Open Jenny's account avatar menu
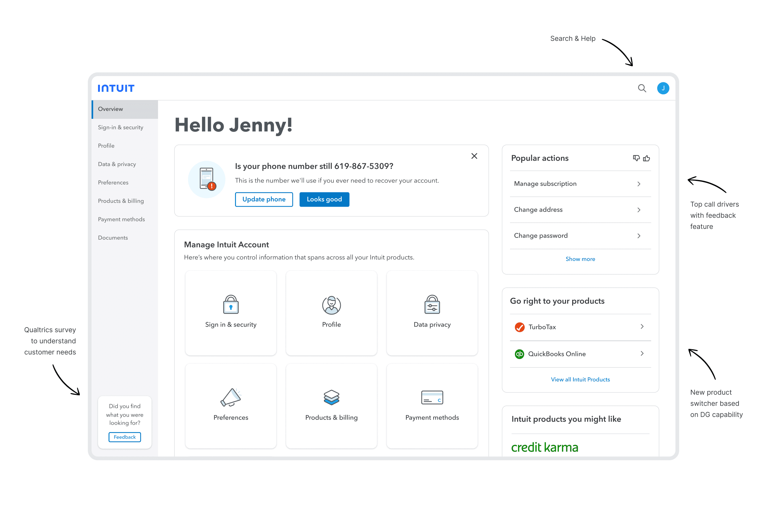This screenshot has width=767, height=532. coord(663,88)
